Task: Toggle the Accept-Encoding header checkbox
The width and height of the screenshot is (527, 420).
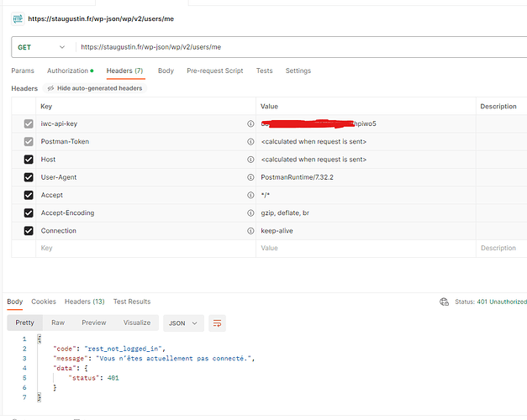Action: pos(29,213)
